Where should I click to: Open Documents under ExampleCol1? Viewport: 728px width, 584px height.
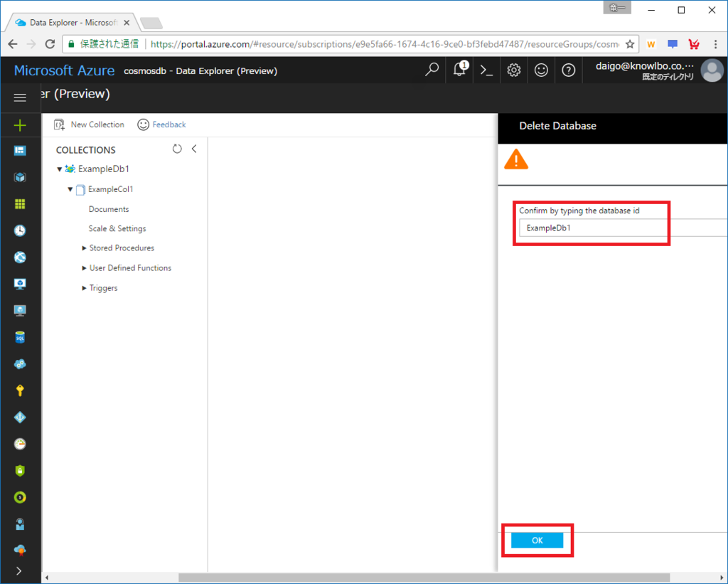coord(109,209)
